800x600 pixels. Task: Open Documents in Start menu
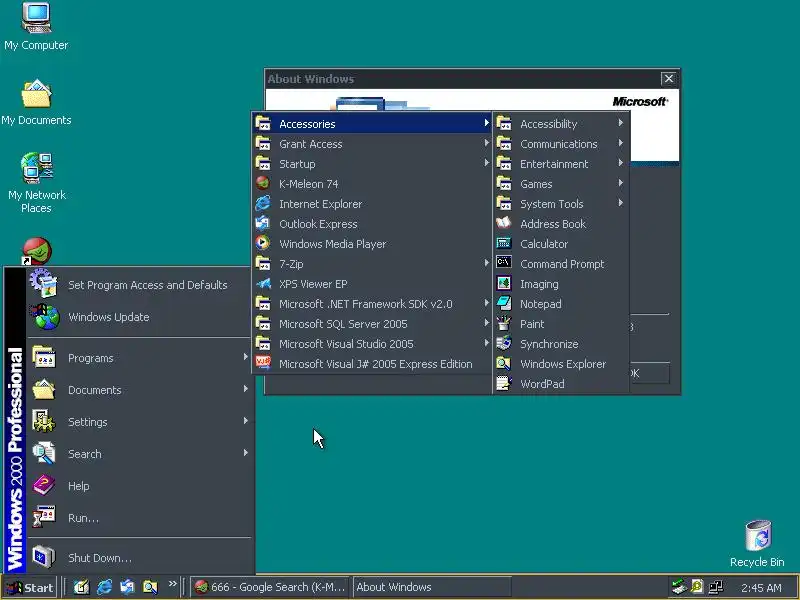click(x=140, y=390)
